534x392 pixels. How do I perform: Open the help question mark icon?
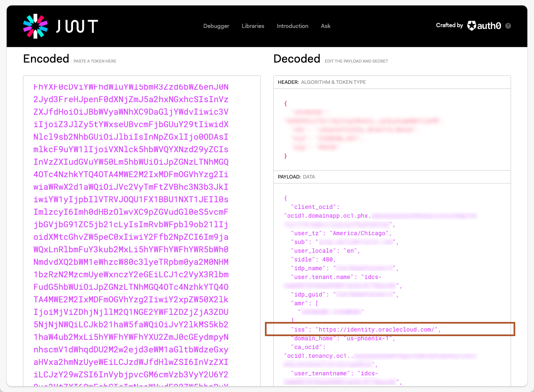508,26
